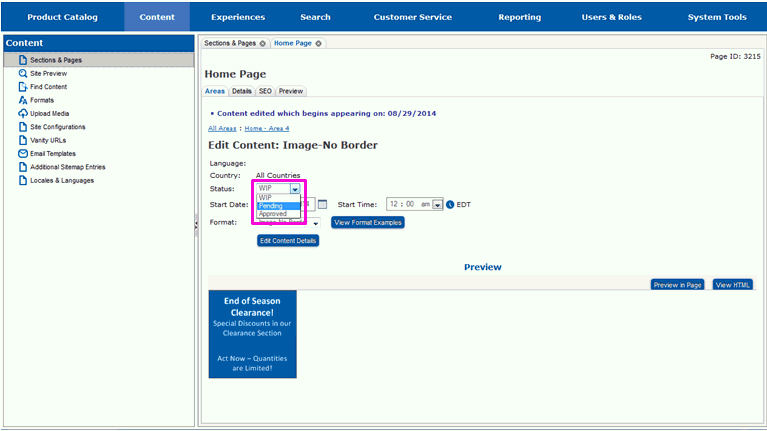Select Site Preview in sidebar
Viewport: 767px width, 431px height.
coord(48,73)
